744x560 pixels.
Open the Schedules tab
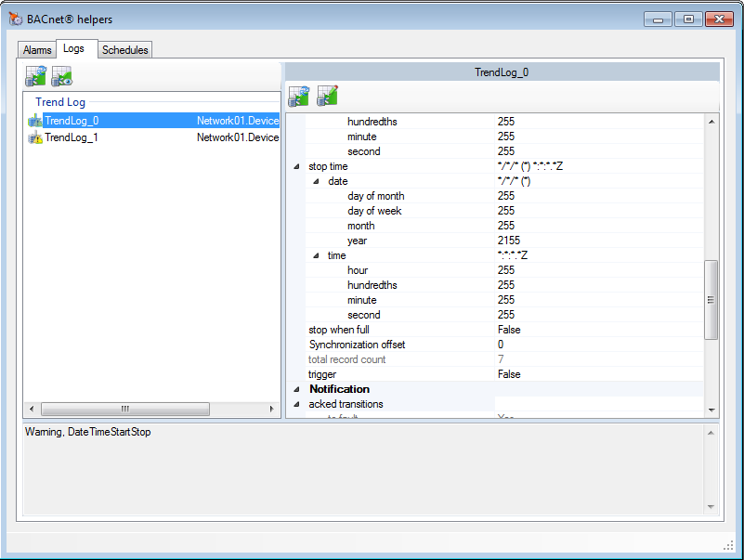click(x=124, y=50)
